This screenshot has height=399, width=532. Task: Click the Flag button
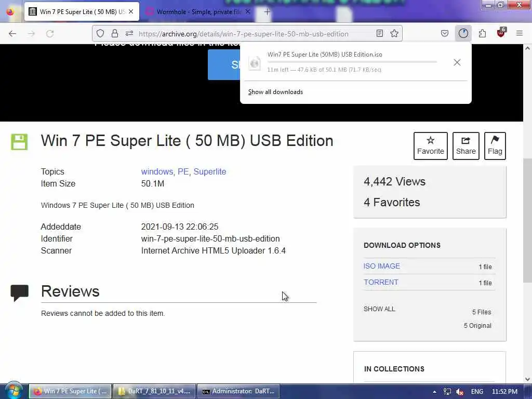coord(495,146)
